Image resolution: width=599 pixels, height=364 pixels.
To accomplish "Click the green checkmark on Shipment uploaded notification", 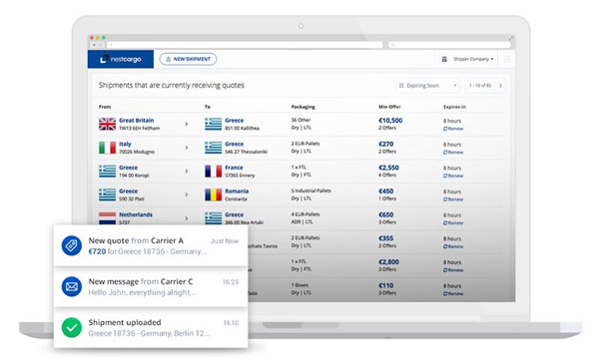I will coord(72,327).
